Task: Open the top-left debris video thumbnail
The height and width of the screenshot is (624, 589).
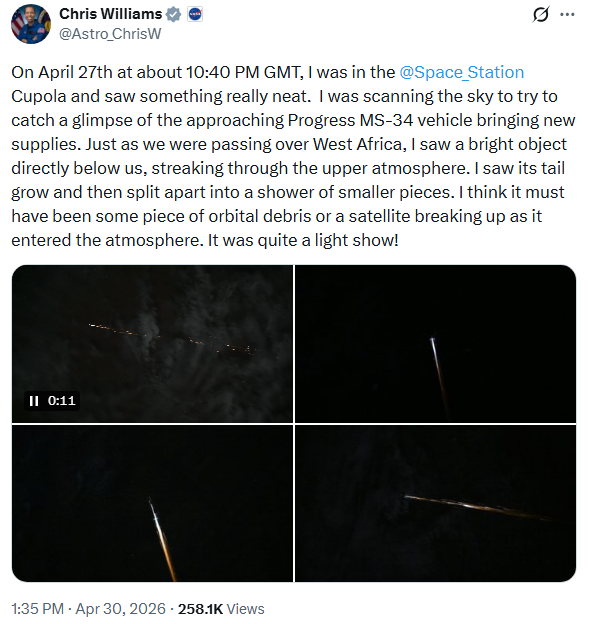Action: point(152,343)
